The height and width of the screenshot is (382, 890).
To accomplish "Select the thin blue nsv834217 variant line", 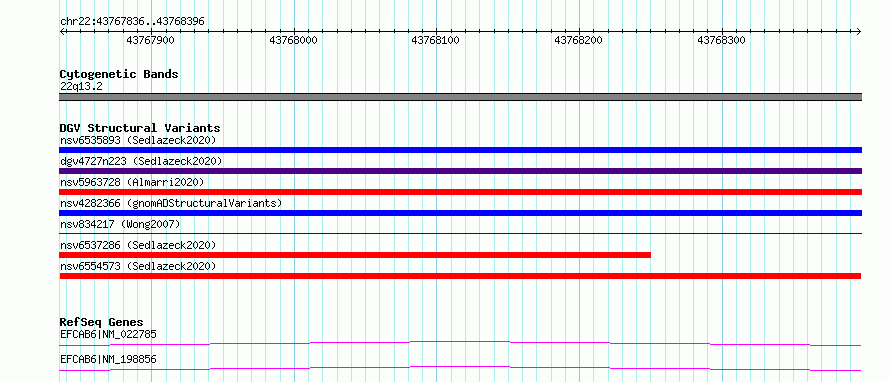I will click(460, 233).
